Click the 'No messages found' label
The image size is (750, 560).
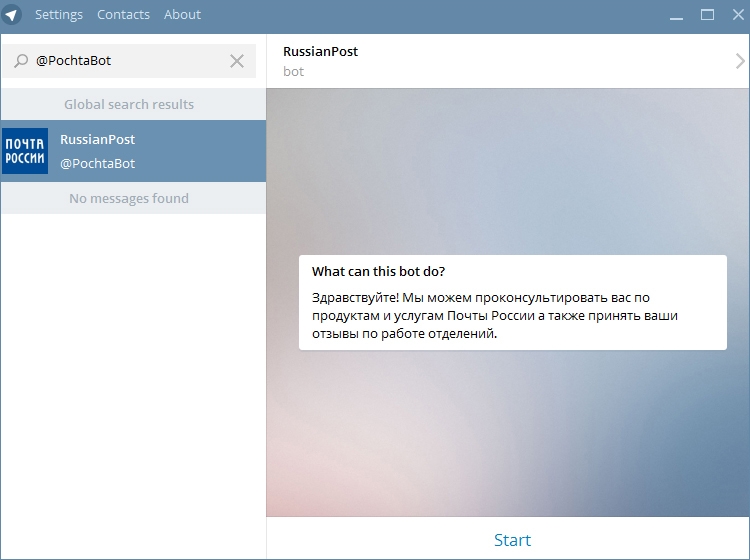129,198
